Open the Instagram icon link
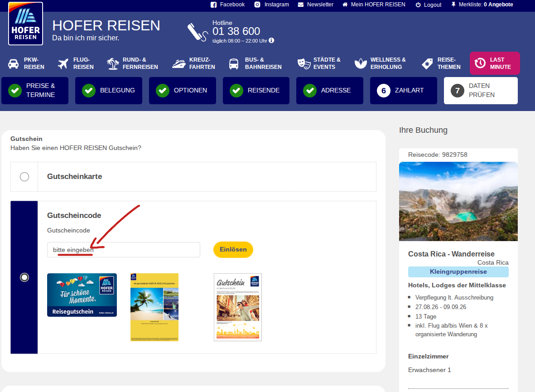Image resolution: width=535 pixels, height=392 pixels. coord(257,5)
